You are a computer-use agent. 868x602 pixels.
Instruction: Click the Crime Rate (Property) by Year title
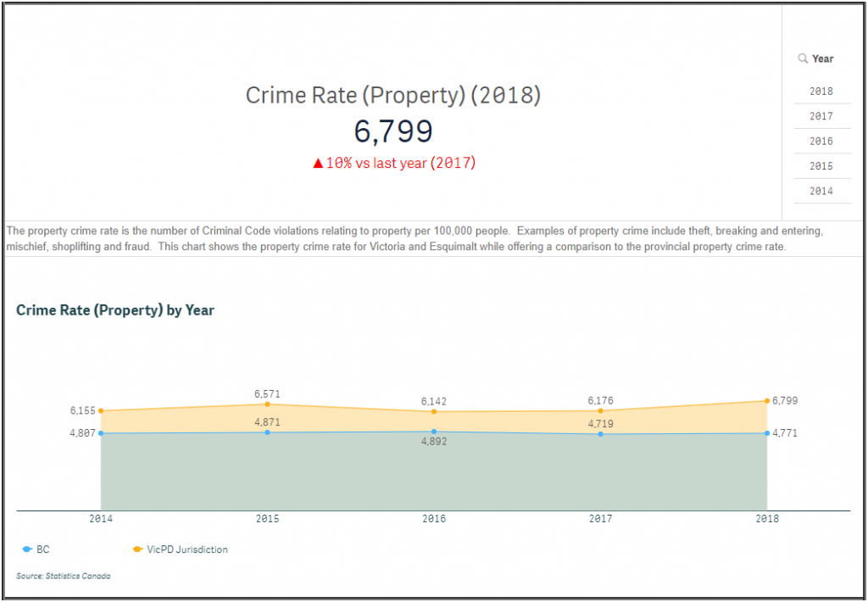pyautogui.click(x=115, y=310)
